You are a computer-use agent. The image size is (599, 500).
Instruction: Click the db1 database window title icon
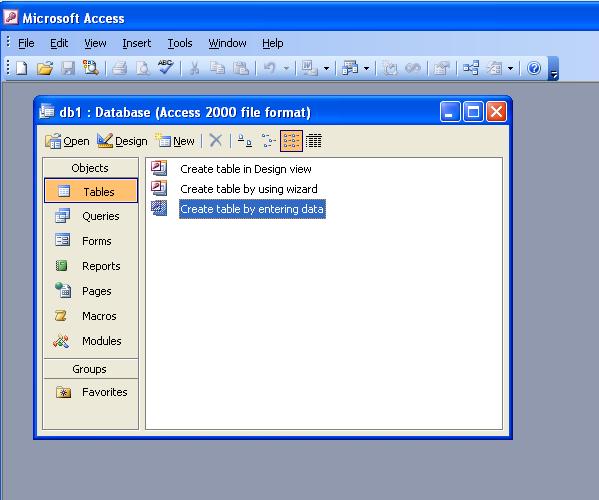coord(47,111)
